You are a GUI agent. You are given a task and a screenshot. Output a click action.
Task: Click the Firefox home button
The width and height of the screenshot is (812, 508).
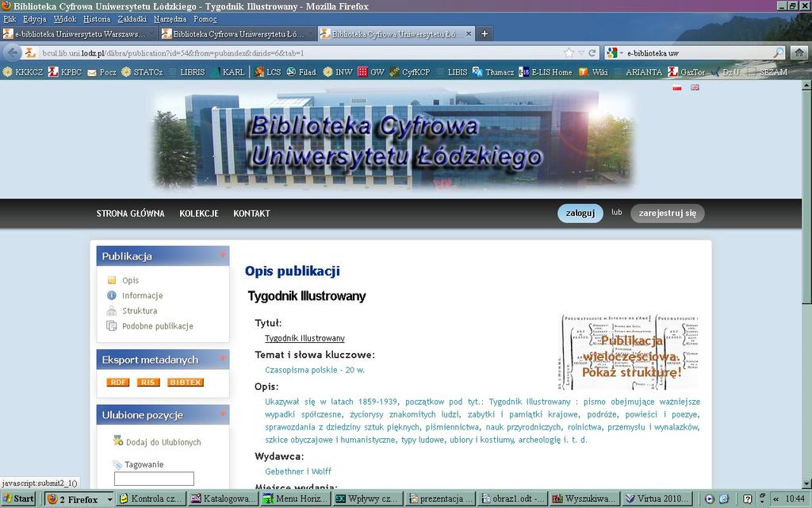[x=799, y=52]
